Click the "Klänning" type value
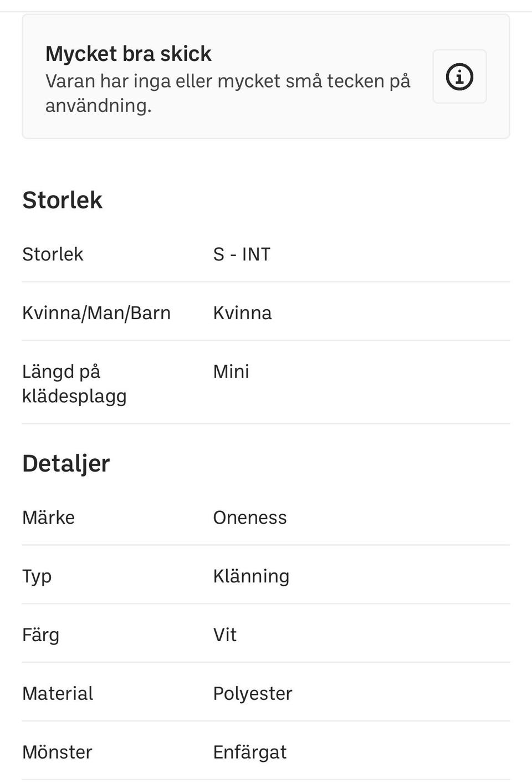 pyautogui.click(x=251, y=576)
